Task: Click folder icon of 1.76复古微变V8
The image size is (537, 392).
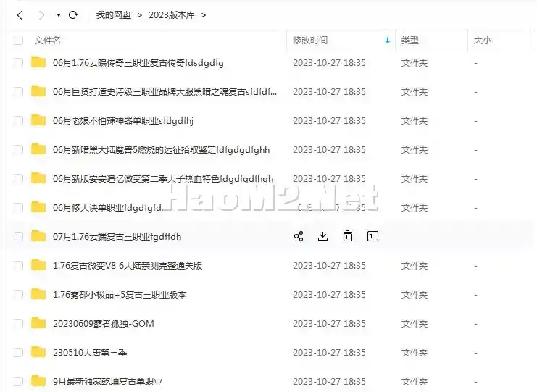Action: 38,265
